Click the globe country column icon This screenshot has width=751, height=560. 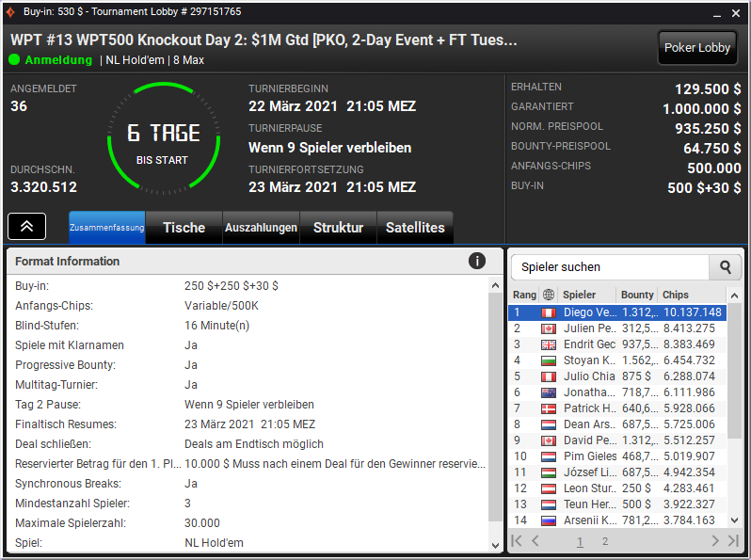(549, 295)
